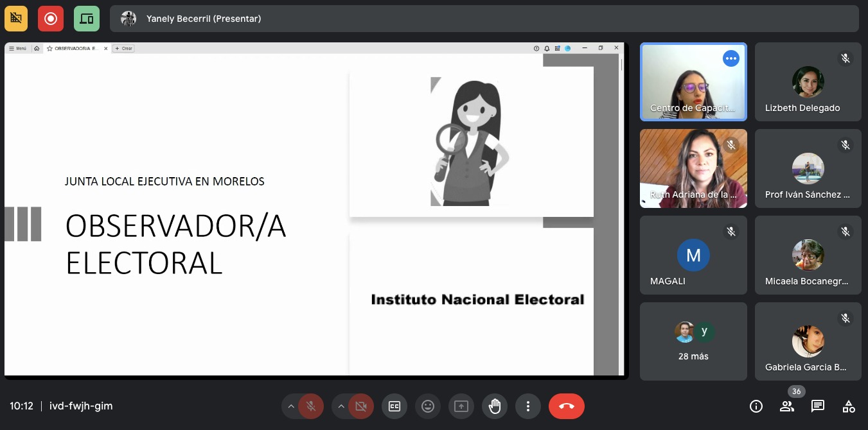
Task: Click the apps grid icon in shared window
Action: coord(558,48)
